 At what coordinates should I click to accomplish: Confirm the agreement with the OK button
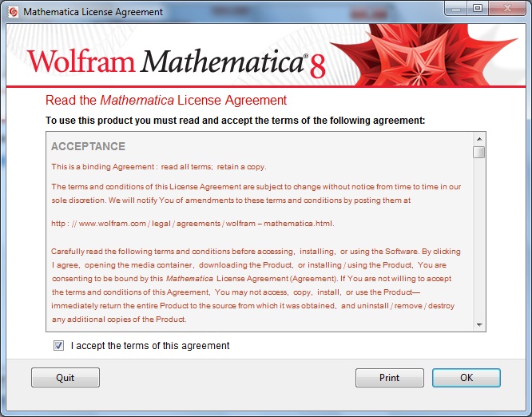pos(466,378)
